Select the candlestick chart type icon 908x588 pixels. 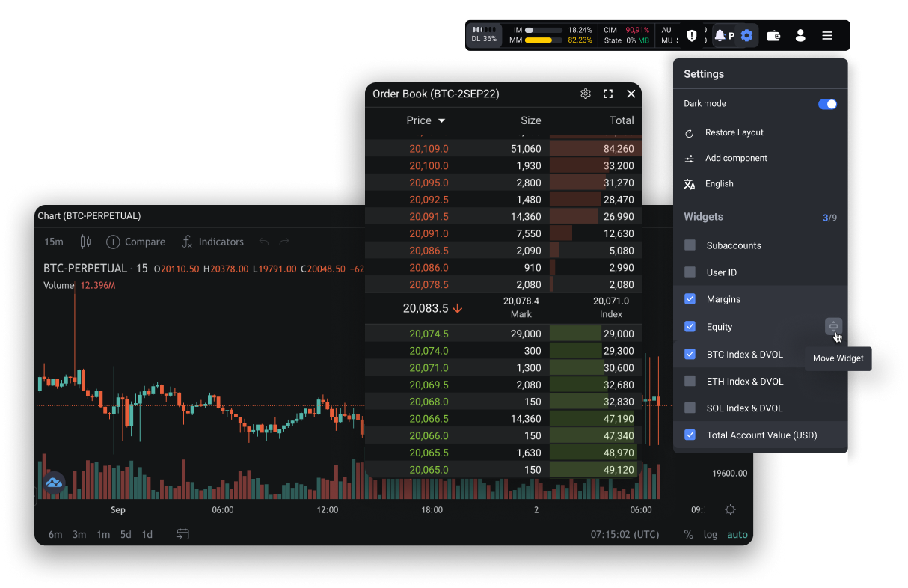pos(85,242)
